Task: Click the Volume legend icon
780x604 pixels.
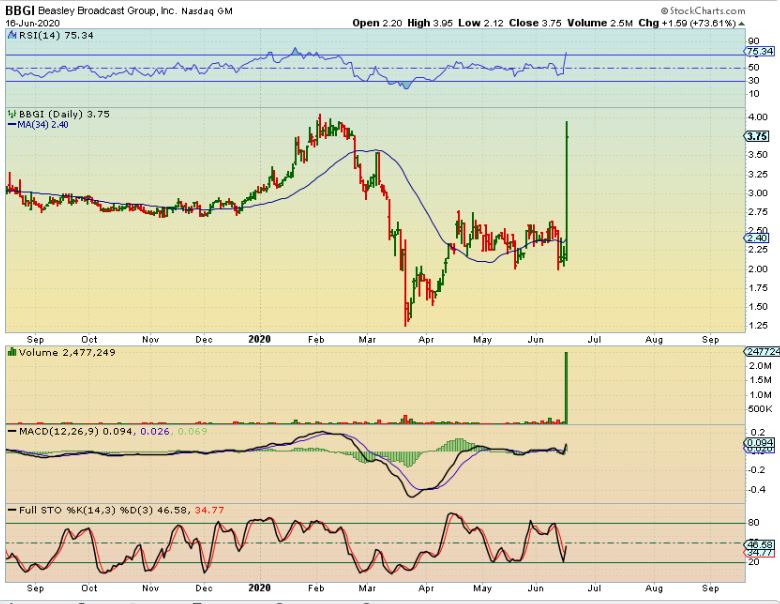Action: point(9,351)
